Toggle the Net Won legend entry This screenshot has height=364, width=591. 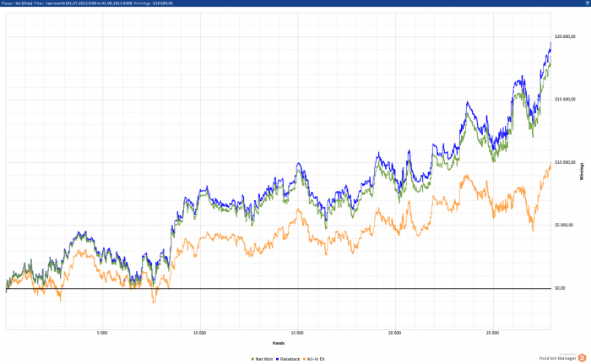(x=262, y=359)
